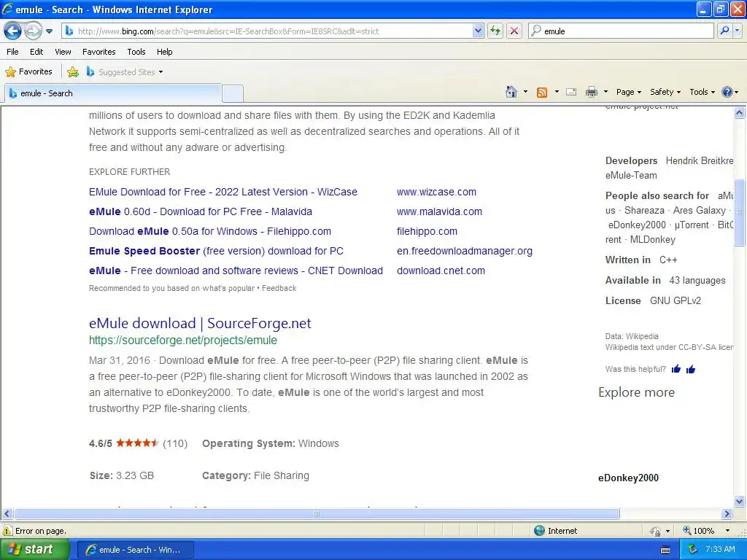Screen dimensions: 747x560
Task: Expand the Home button dropdown arrow
Action: coord(525,91)
